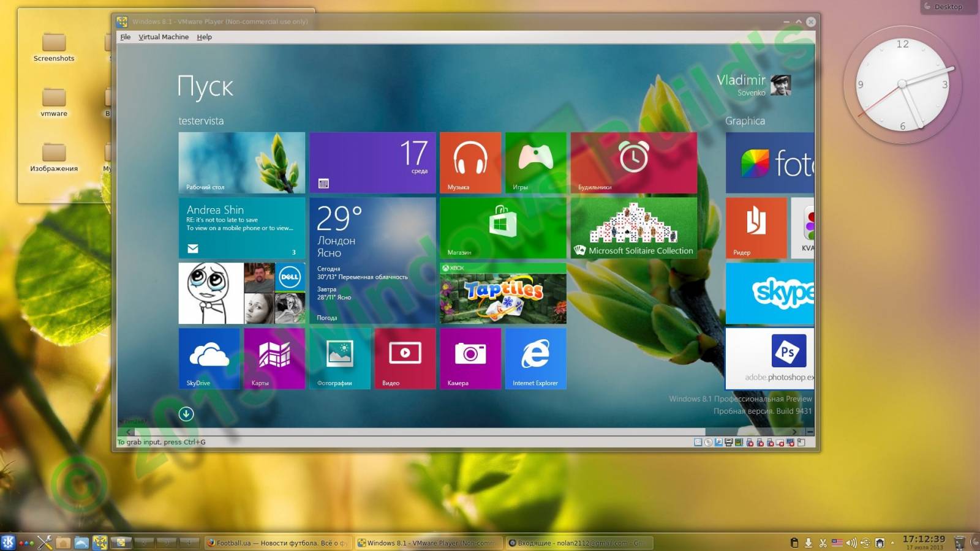Click the 17:12:39 digital clock
980x551 pixels.
click(924, 539)
